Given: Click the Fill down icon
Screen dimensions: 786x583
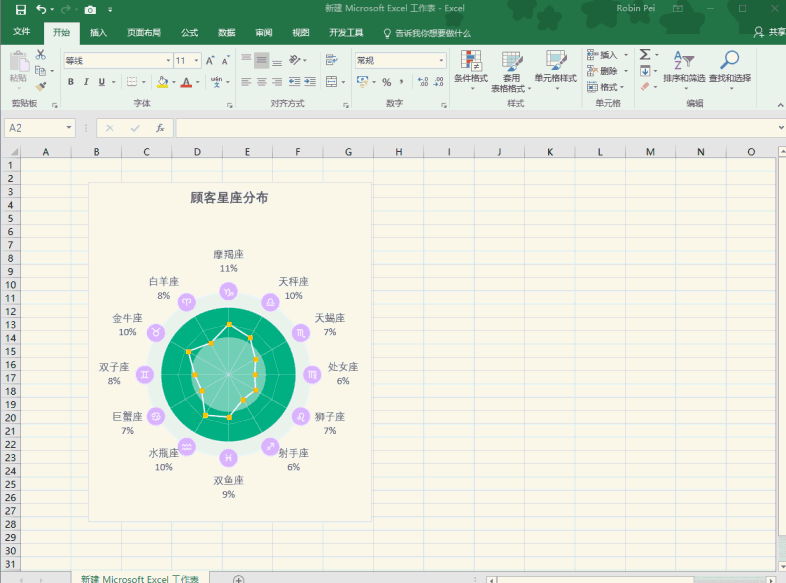Looking at the screenshot, I should tap(645, 71).
